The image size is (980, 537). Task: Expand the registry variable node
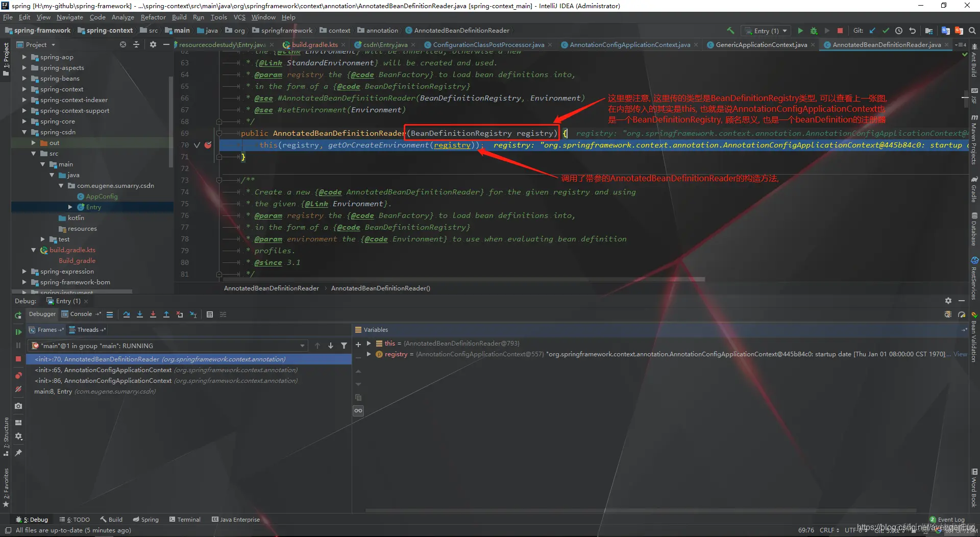click(369, 354)
